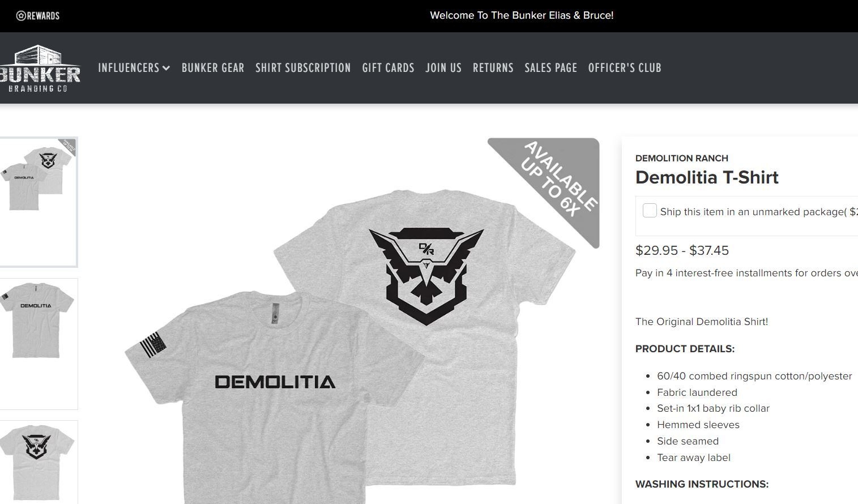Open the Rewards star icon link
Viewport: 858px width, 504px height.
tap(20, 16)
